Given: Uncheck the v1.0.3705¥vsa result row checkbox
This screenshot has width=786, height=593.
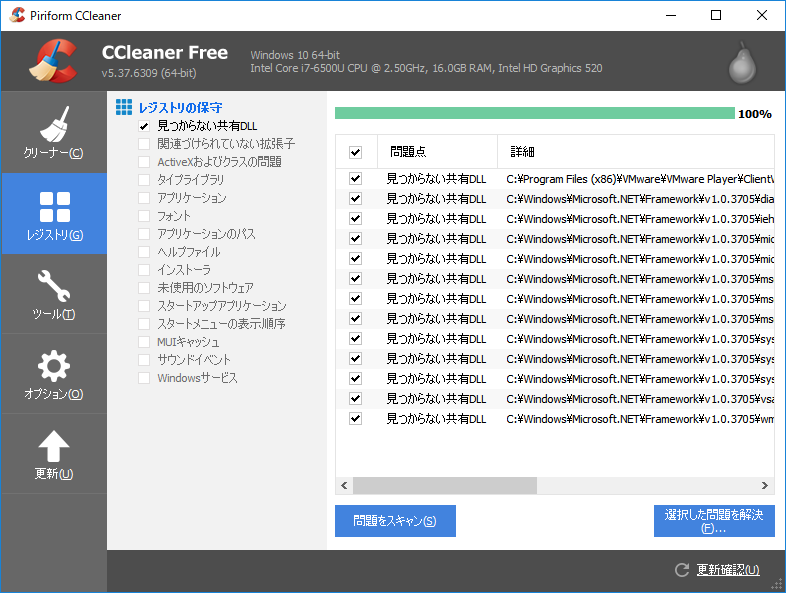Looking at the screenshot, I should (x=355, y=399).
